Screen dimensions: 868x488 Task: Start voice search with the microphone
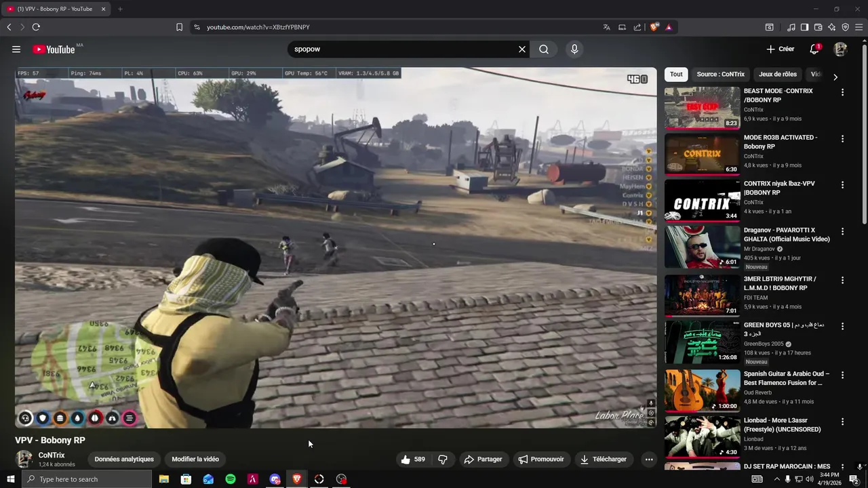tap(574, 49)
